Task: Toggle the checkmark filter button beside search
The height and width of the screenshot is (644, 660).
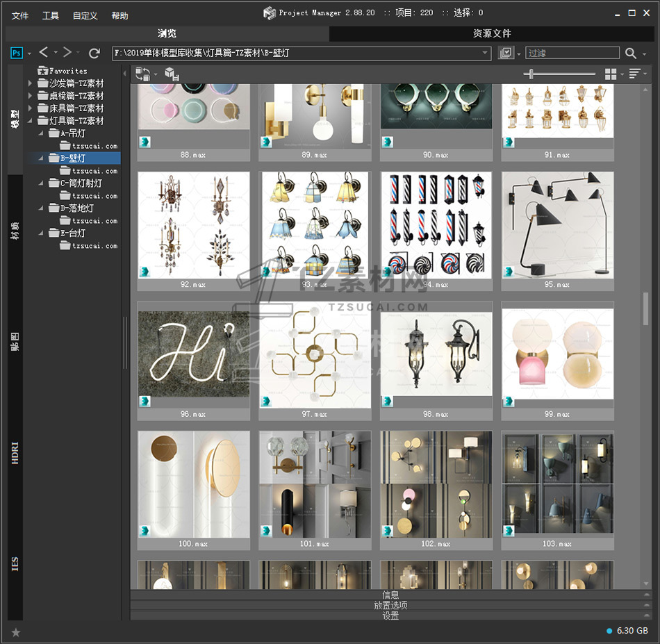Action: 506,53
